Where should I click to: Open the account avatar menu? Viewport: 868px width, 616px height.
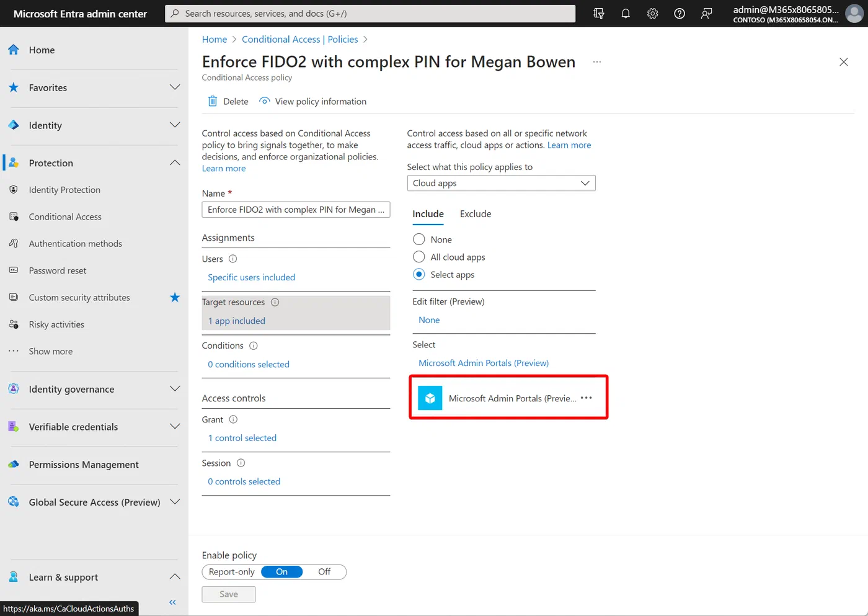pos(854,13)
